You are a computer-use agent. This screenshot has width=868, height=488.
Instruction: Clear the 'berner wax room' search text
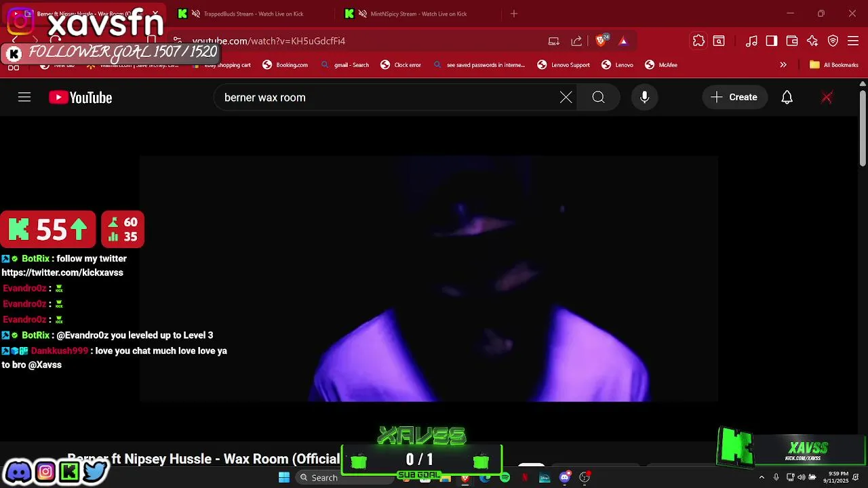[566, 98]
